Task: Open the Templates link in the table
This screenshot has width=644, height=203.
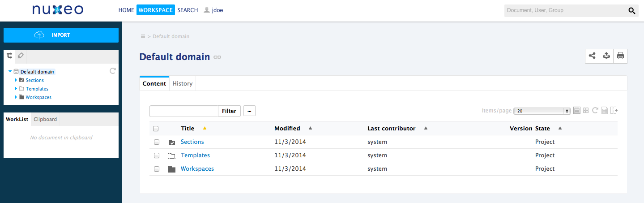Action: (195, 155)
